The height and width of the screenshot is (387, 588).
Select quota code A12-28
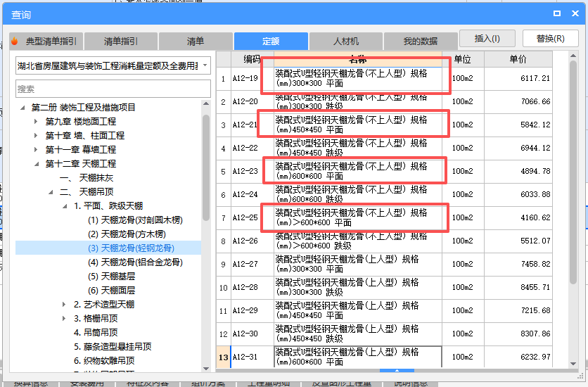[x=245, y=287]
